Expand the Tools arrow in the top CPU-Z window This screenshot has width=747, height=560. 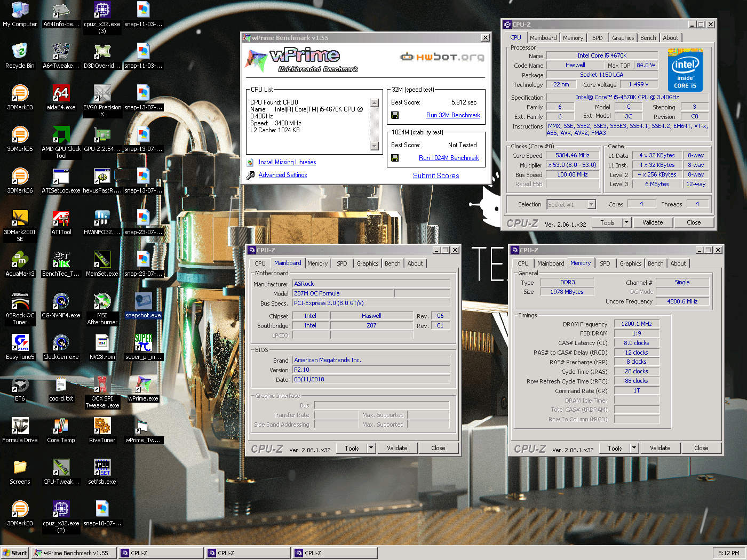click(627, 222)
